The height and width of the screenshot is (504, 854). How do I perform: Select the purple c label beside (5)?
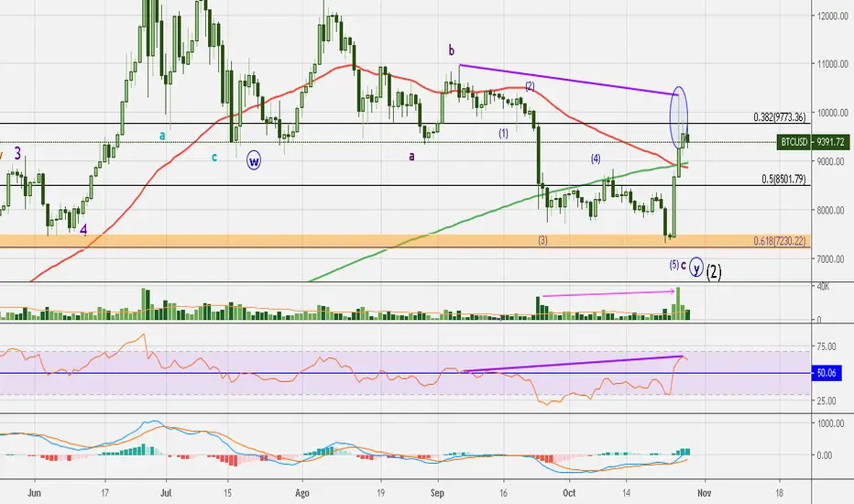pos(684,266)
